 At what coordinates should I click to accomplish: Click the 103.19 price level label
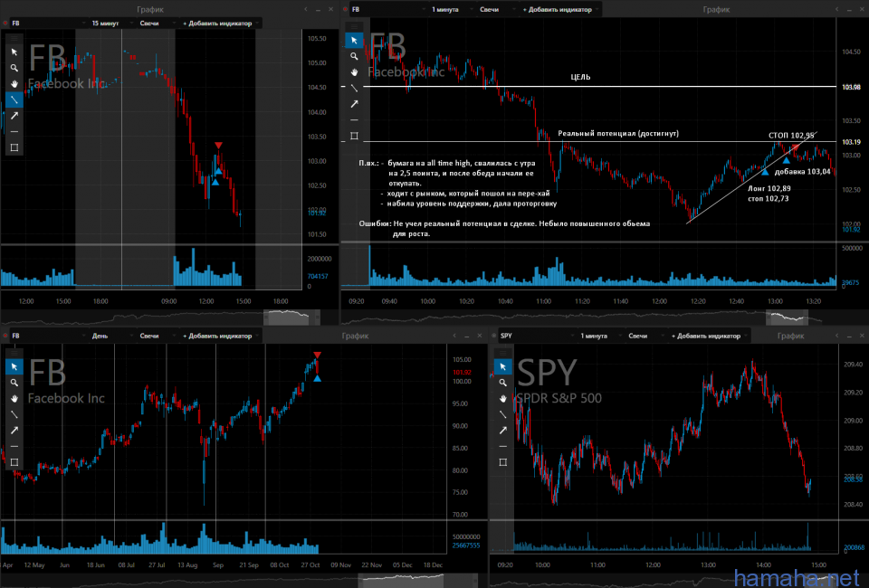(x=851, y=142)
